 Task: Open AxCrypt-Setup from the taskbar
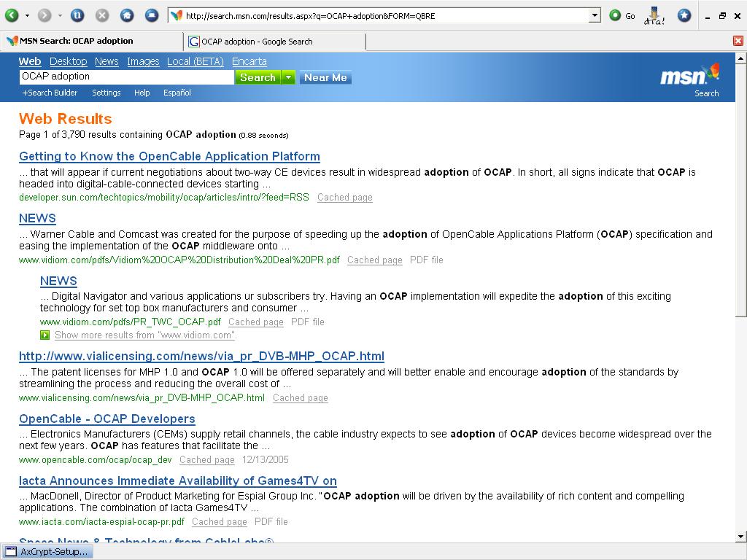pos(47,552)
